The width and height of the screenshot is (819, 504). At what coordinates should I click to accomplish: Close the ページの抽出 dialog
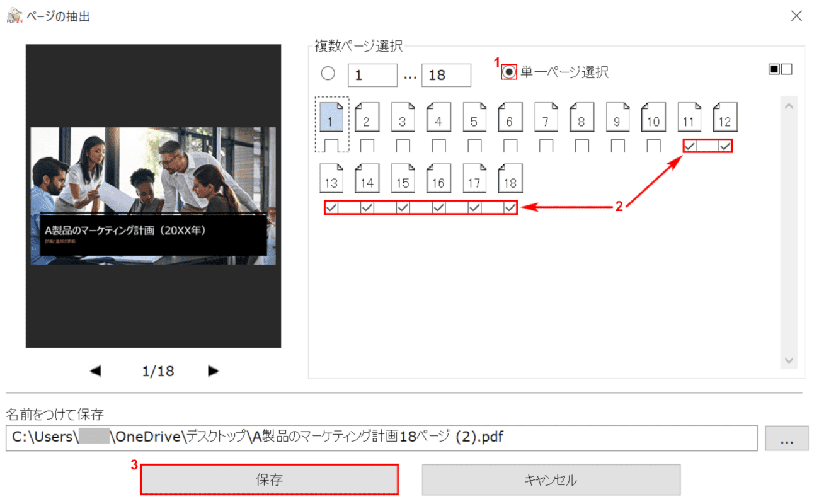point(796,16)
